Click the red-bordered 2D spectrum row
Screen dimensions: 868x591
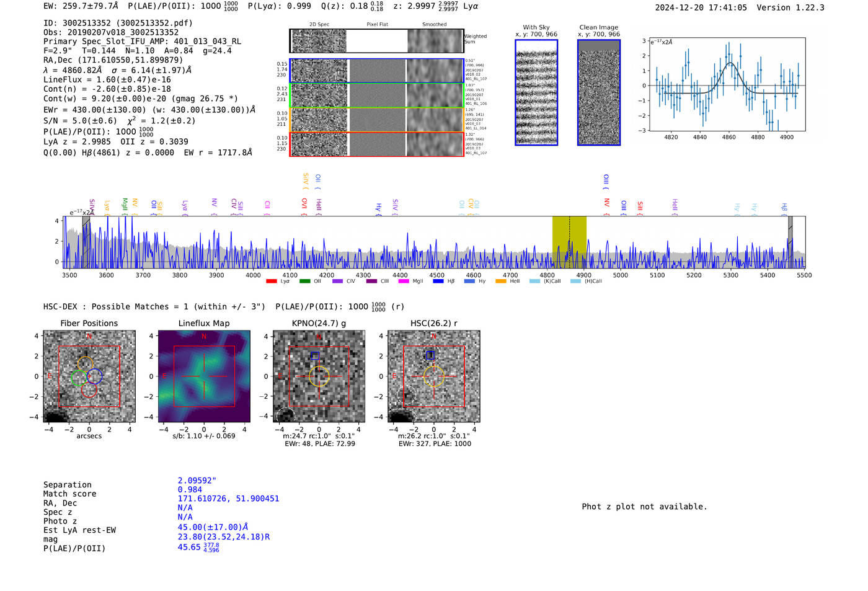(x=376, y=144)
